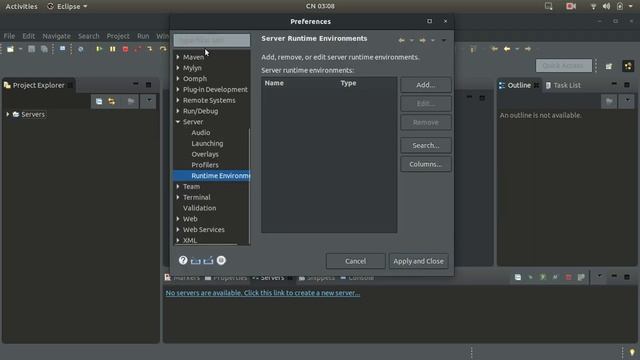Click the Suspend (pause) toolbar icon
The image size is (640, 360).
point(112,49)
